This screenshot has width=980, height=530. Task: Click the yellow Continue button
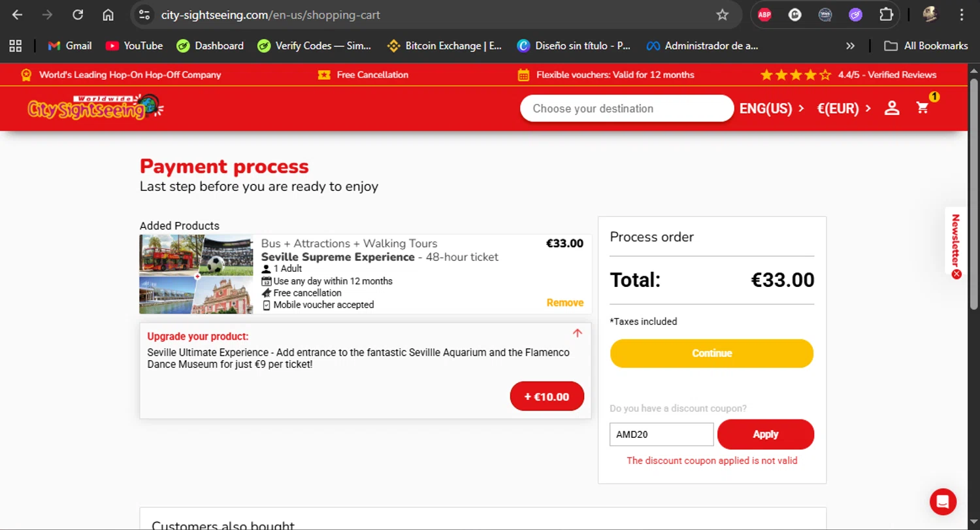coord(711,353)
